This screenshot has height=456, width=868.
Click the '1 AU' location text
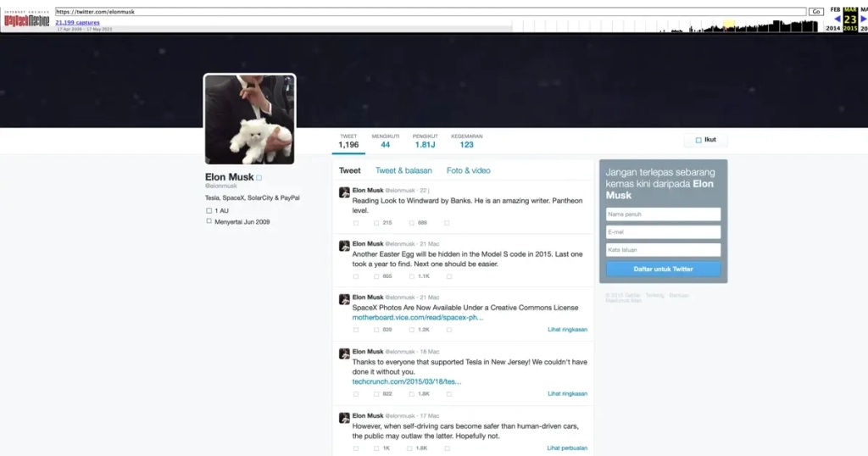[221, 211]
